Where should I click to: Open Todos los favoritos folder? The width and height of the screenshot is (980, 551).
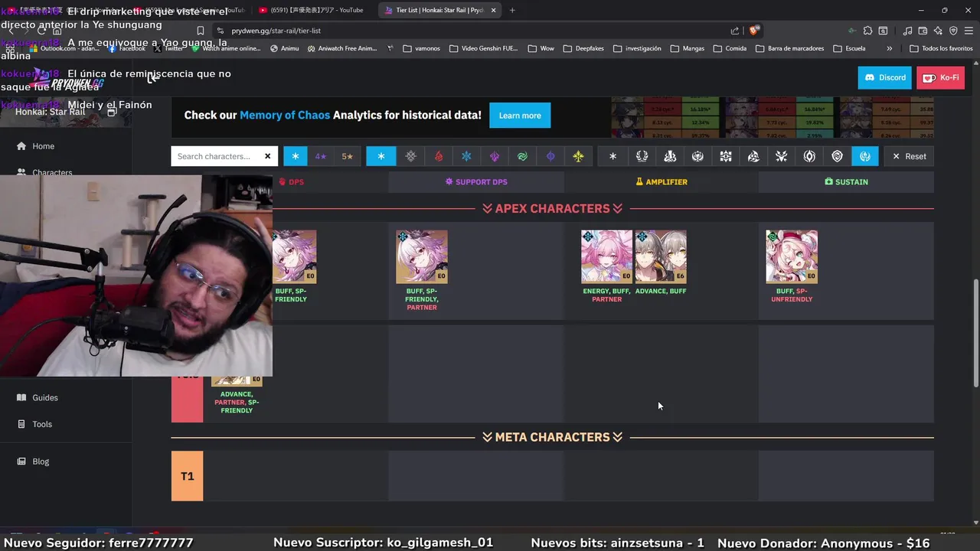pos(942,48)
